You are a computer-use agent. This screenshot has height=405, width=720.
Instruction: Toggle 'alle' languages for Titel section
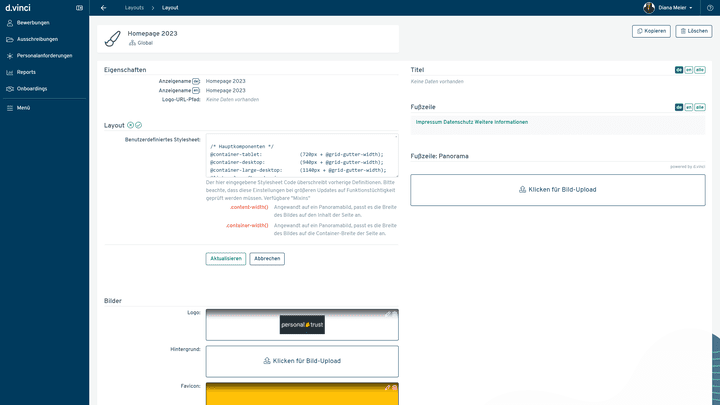pyautogui.click(x=699, y=70)
